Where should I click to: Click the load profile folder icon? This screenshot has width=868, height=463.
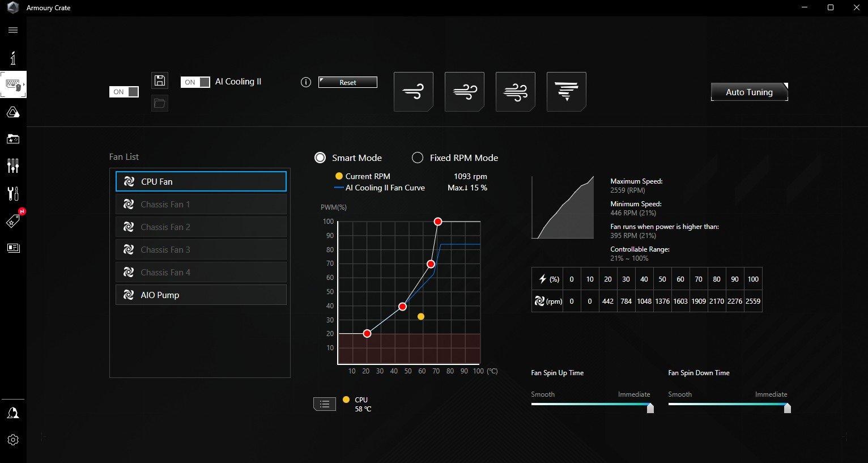tap(160, 103)
